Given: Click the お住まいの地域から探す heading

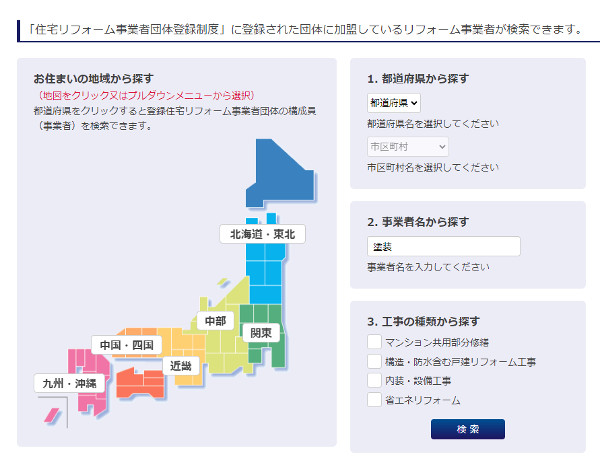Looking at the screenshot, I should 93,78.
